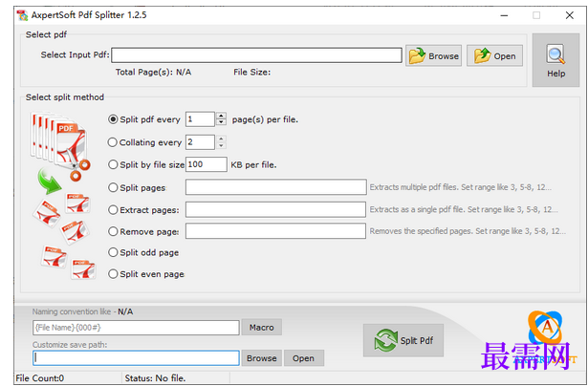Image resolution: width=588 pixels, height=386 pixels.
Task: Select the 'Split pages' radio option
Action: [113, 187]
